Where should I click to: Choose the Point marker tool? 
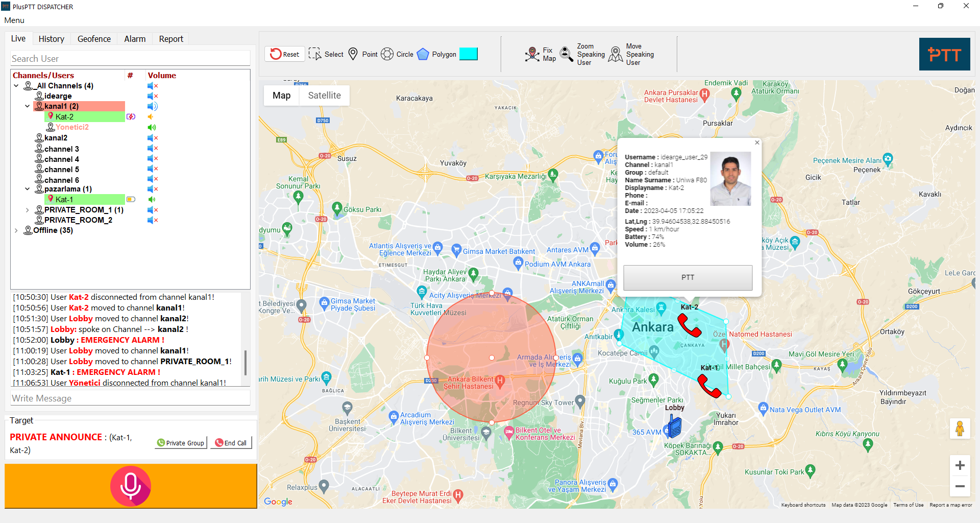[362, 54]
